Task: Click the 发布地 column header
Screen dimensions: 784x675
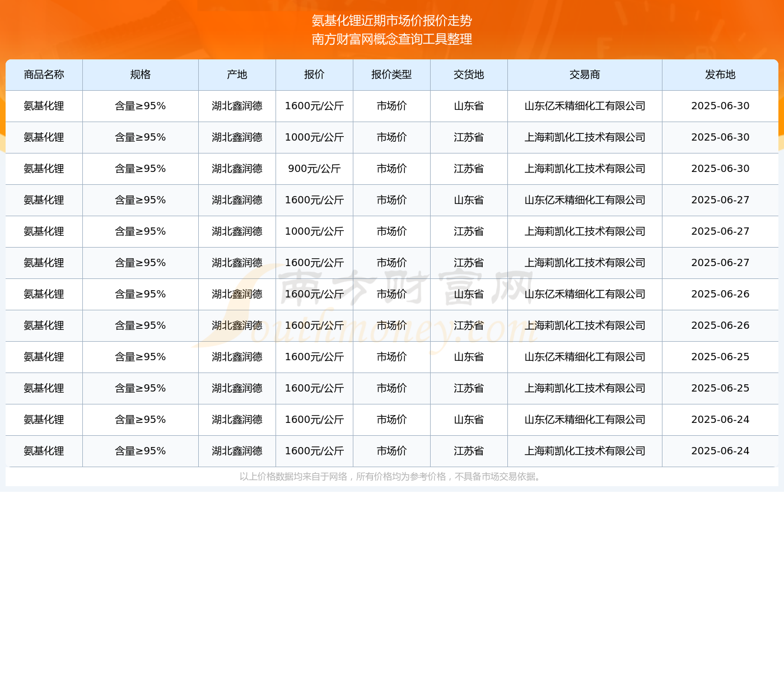Action: [720, 75]
